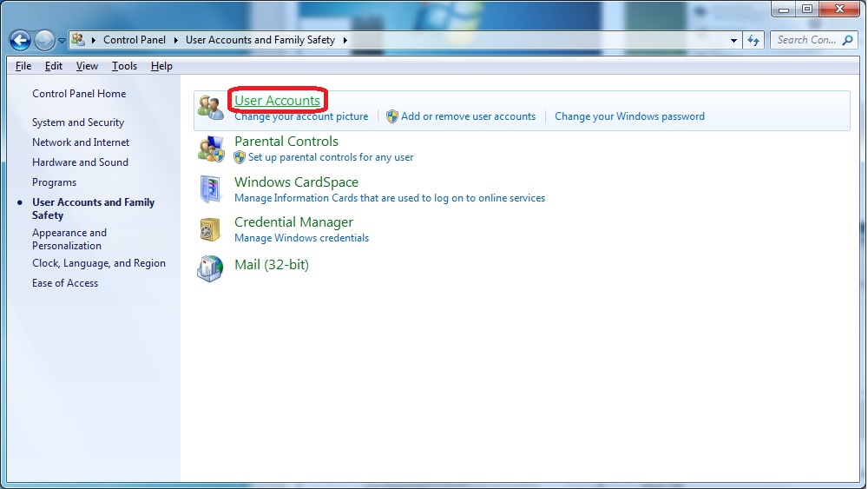Open Clock, Language, and Region category
868x489 pixels.
point(99,263)
